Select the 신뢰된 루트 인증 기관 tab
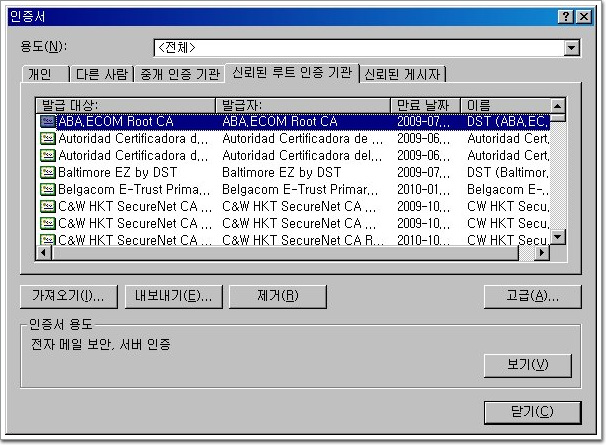 292,72
